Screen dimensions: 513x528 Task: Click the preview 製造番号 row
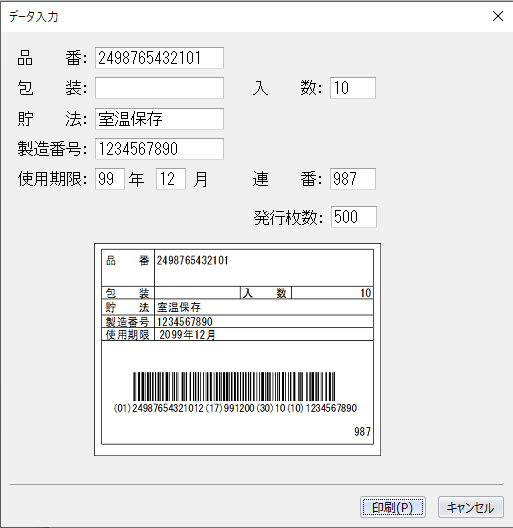click(237, 322)
